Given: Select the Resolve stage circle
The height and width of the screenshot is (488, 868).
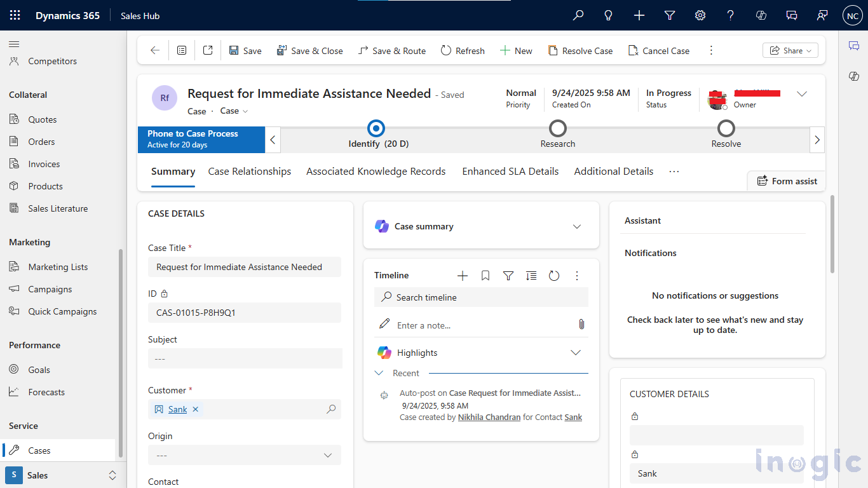Looking at the screenshot, I should (726, 129).
